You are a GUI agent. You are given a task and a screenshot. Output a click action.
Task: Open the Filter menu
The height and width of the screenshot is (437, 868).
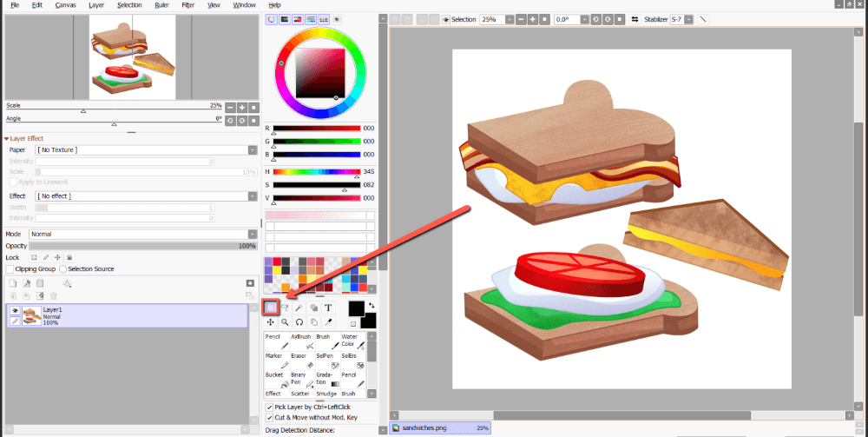coord(188,5)
